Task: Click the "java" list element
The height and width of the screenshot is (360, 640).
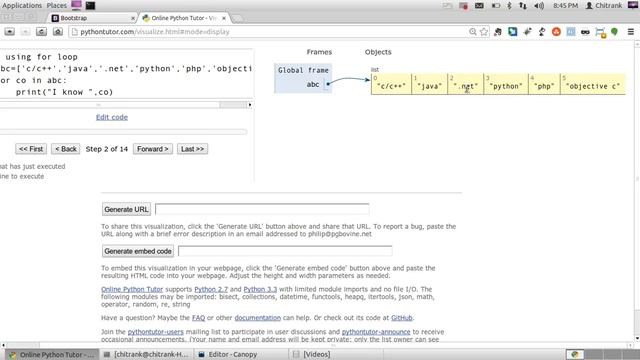Action: tap(430, 84)
